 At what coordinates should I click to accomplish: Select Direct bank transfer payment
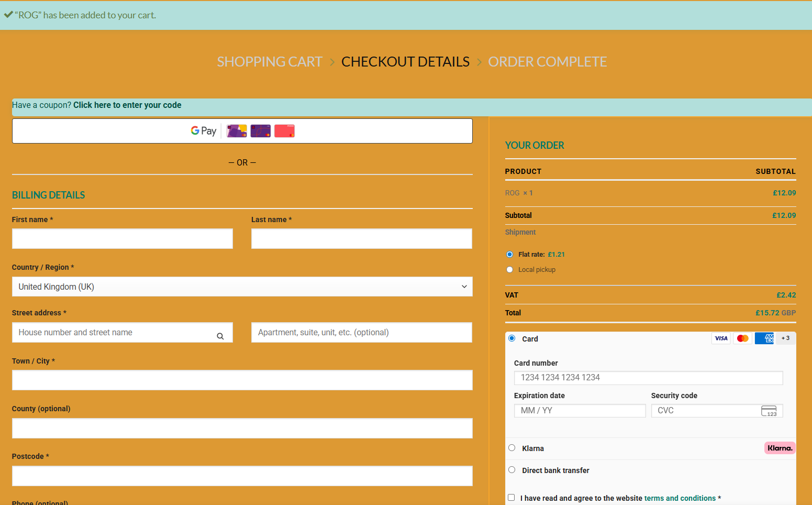[511, 469]
